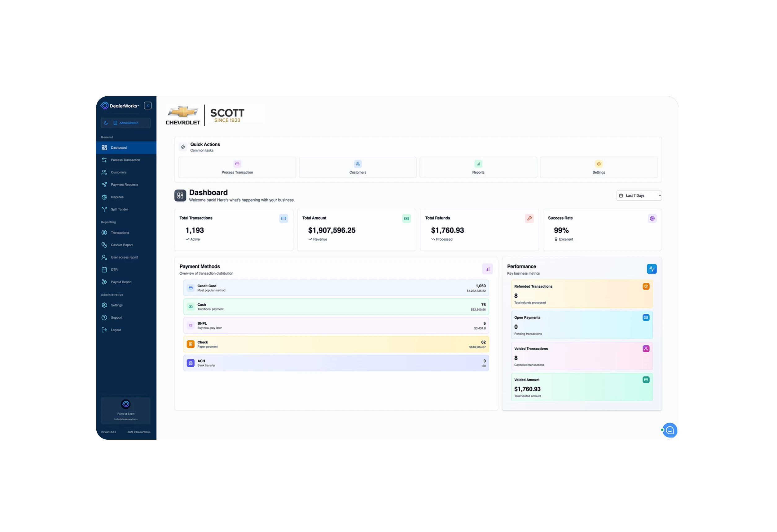Open the Last 7 Days date range dropdown
Viewport: 777px width, 532px height.
click(639, 195)
